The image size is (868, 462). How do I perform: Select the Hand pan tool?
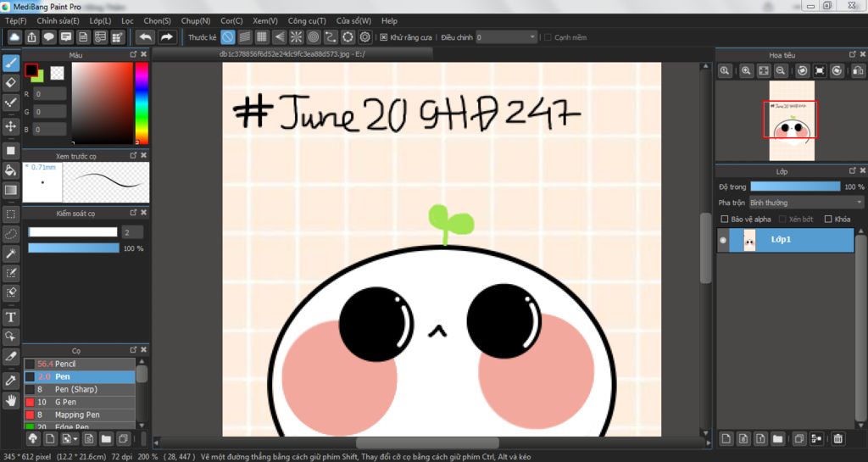tap(10, 400)
